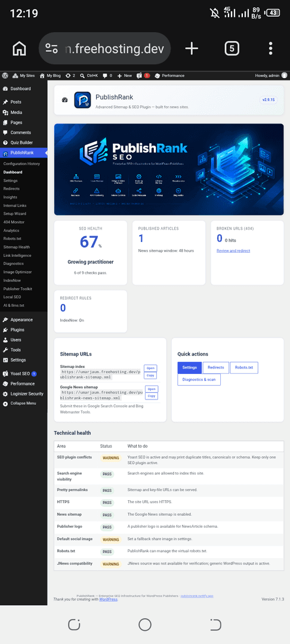Screen dimensions: 290x644
Task: Click the v2.9.15 version badge
Action: pos(270,100)
